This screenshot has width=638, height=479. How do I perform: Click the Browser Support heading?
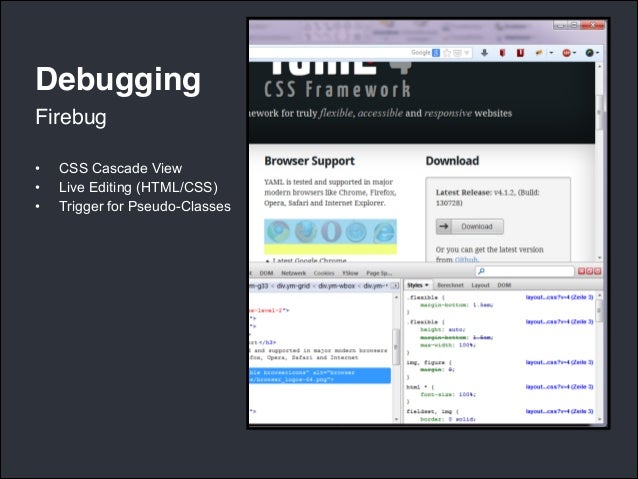tap(310, 161)
